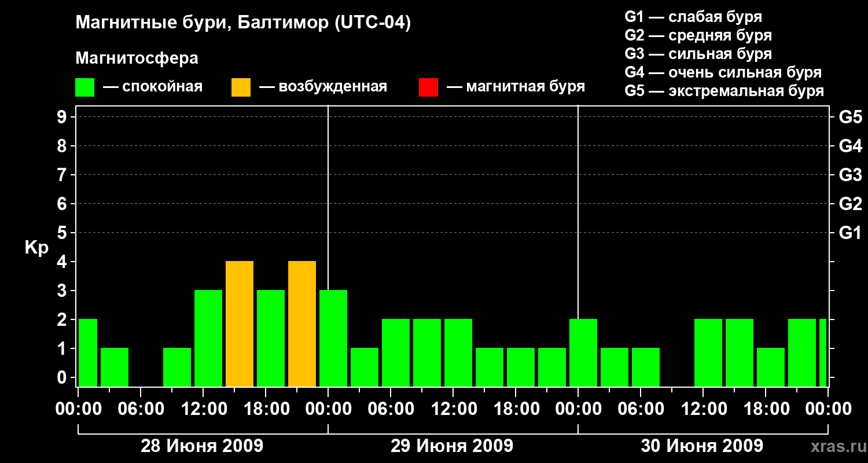Click the '06:00' time label under 30 June
This screenshot has width=868, height=463.
[x=641, y=409]
